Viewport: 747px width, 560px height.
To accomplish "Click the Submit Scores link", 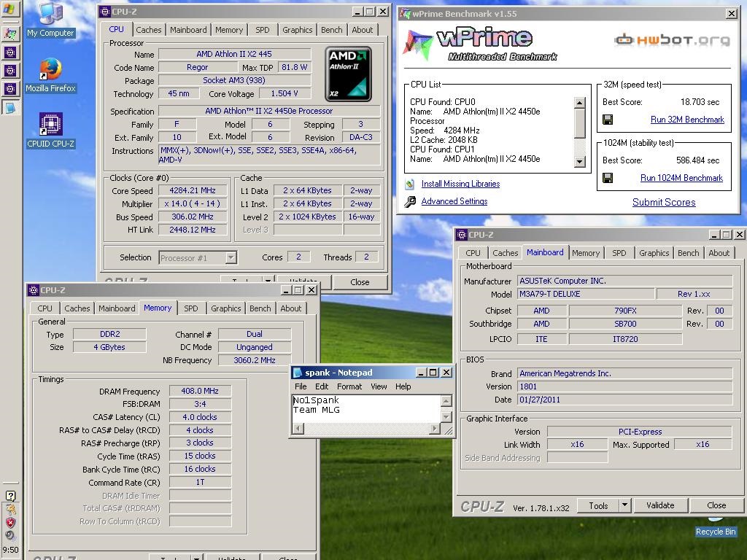I will [x=664, y=203].
